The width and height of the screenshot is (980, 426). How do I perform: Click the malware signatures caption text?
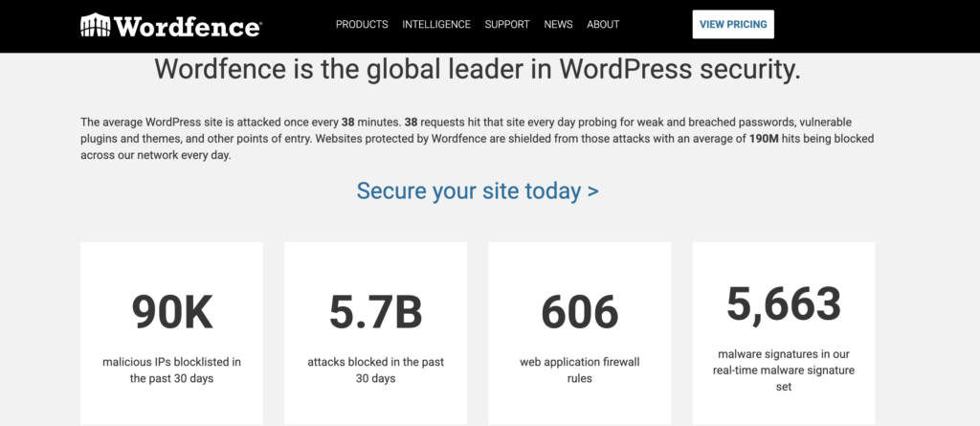click(x=784, y=370)
